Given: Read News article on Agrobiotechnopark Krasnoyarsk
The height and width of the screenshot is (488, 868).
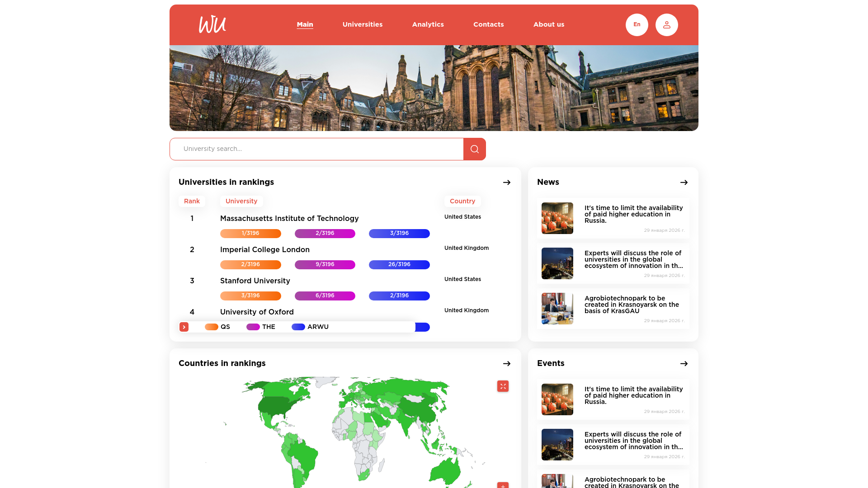Looking at the screenshot, I should coord(632,305).
